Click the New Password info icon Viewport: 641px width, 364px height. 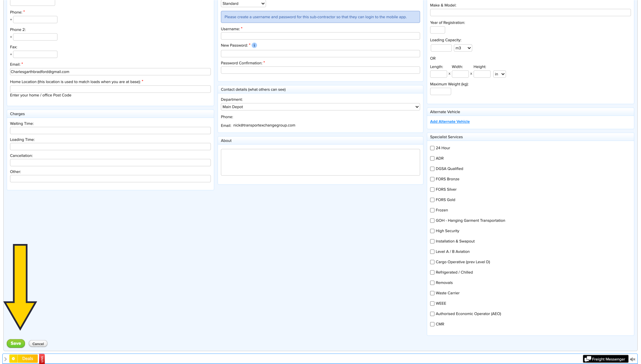pos(254,45)
